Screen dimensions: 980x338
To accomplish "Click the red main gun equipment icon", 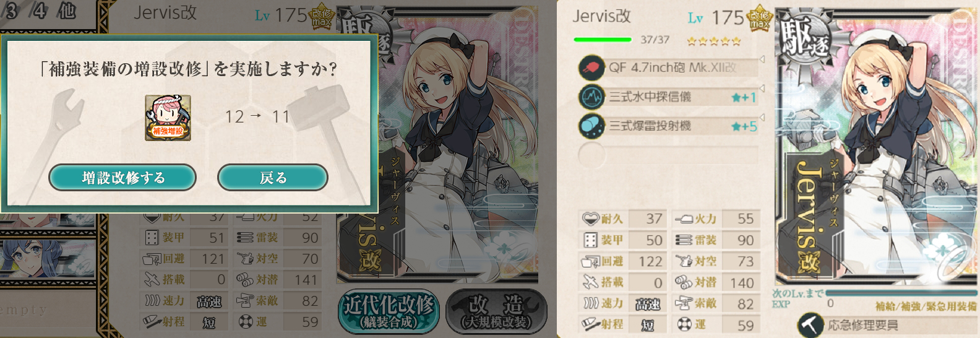I will click(x=591, y=67).
